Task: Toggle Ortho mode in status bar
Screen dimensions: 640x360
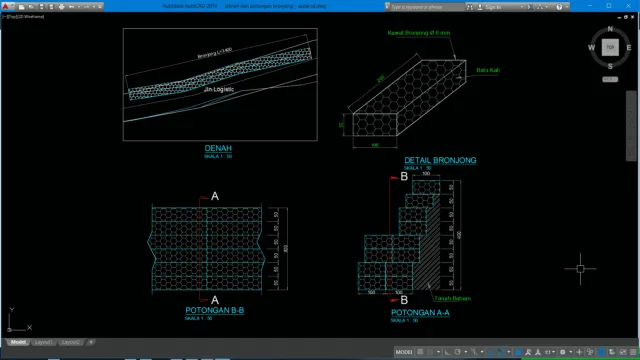Action: 448,352
